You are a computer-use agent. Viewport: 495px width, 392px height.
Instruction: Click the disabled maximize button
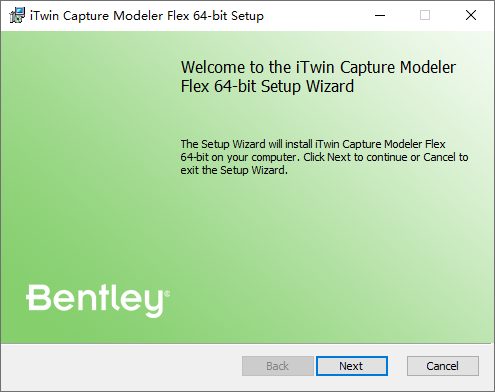425,15
